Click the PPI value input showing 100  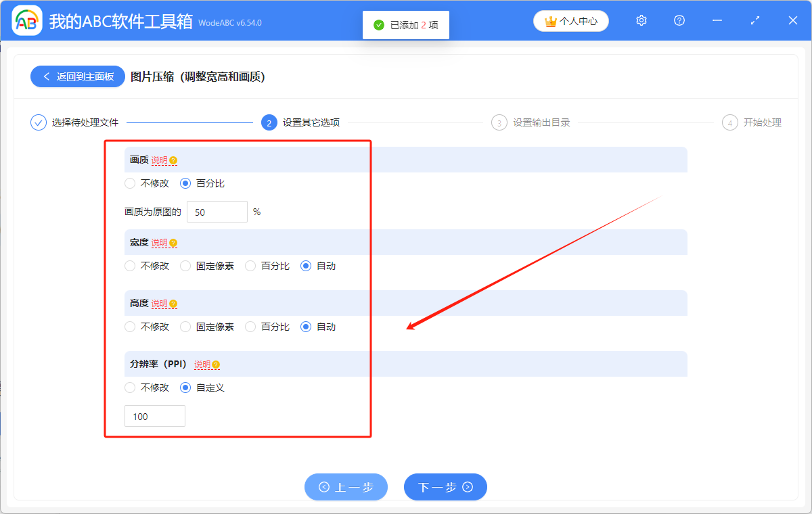pyautogui.click(x=154, y=415)
